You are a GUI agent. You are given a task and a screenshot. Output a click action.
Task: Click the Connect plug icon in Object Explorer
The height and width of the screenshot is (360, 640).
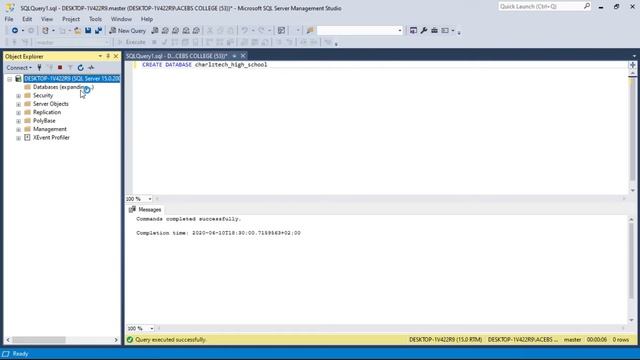(39, 68)
